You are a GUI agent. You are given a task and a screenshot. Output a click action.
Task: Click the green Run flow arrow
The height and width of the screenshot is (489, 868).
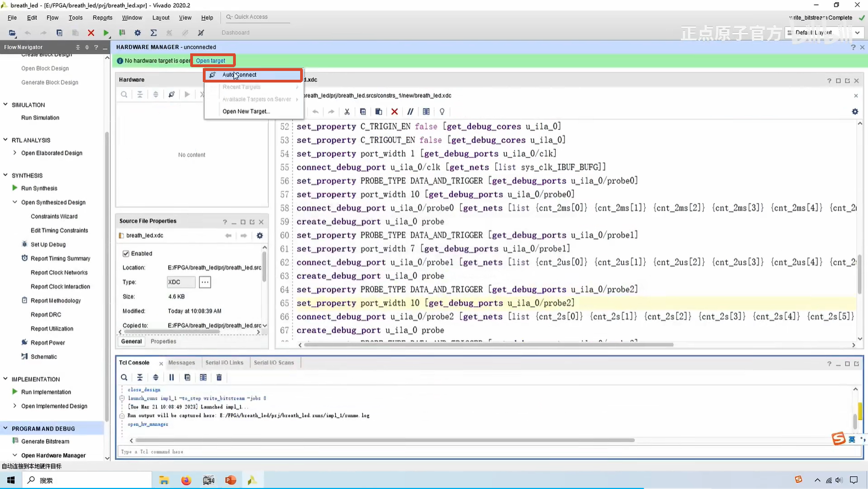tap(106, 32)
